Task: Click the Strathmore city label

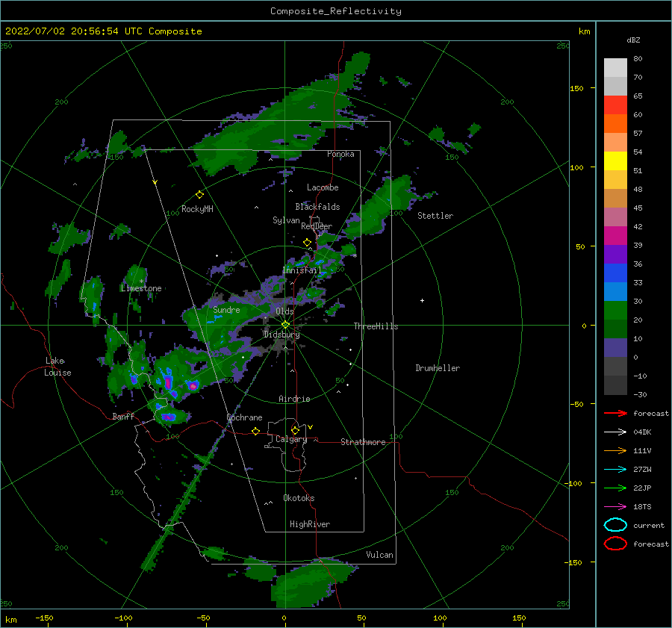Action: [x=363, y=442]
